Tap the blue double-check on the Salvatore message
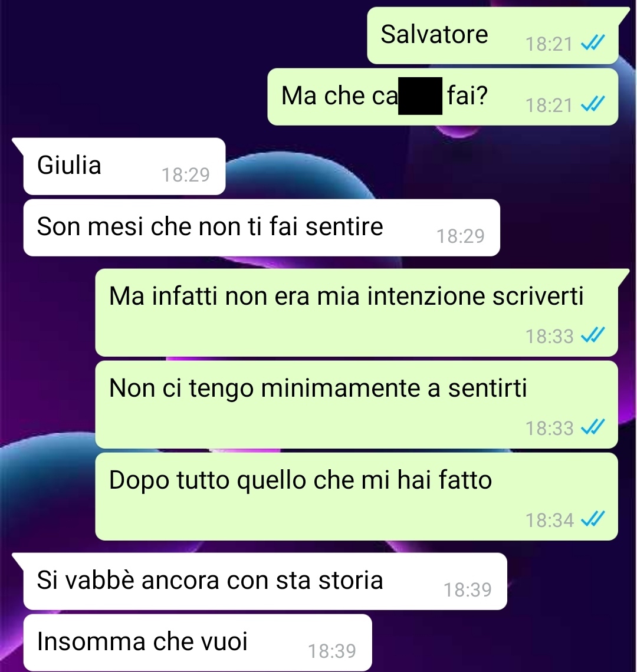 [592, 43]
